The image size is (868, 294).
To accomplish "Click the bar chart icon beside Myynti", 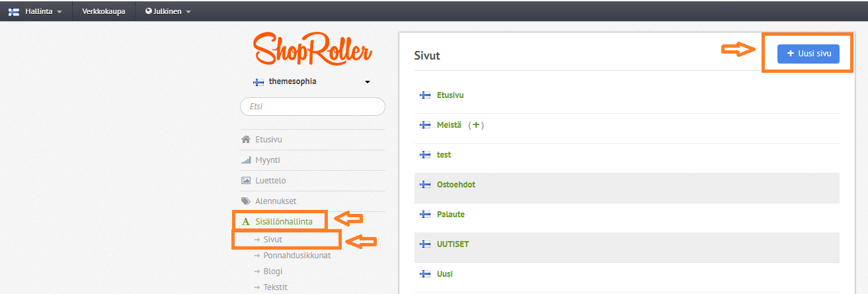I will pos(246,160).
